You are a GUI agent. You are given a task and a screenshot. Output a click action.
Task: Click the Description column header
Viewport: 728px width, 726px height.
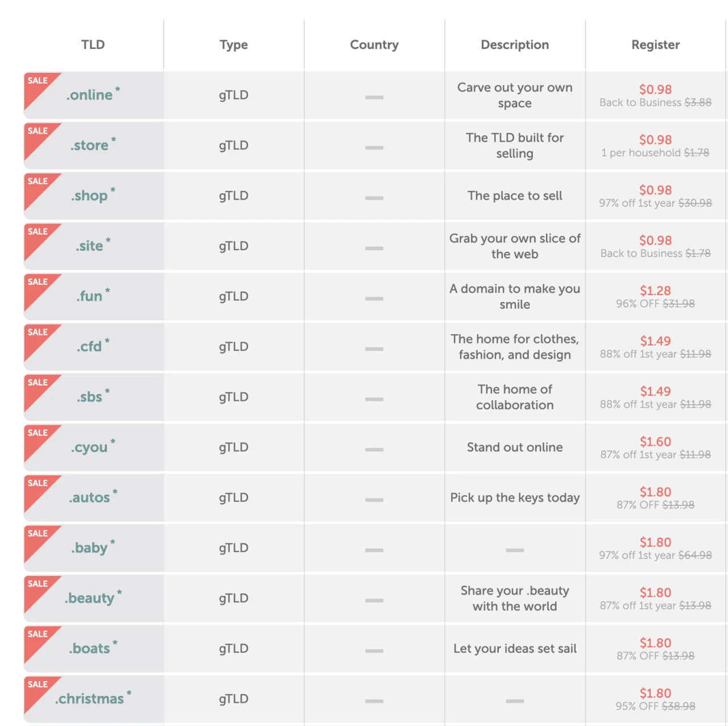tap(515, 45)
